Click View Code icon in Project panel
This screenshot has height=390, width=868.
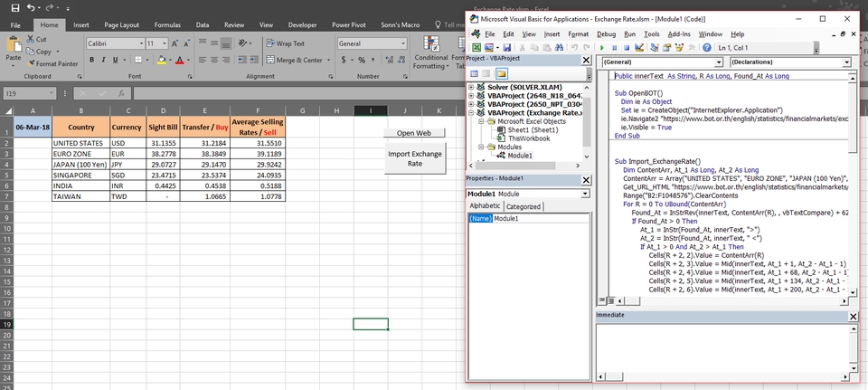coord(475,73)
